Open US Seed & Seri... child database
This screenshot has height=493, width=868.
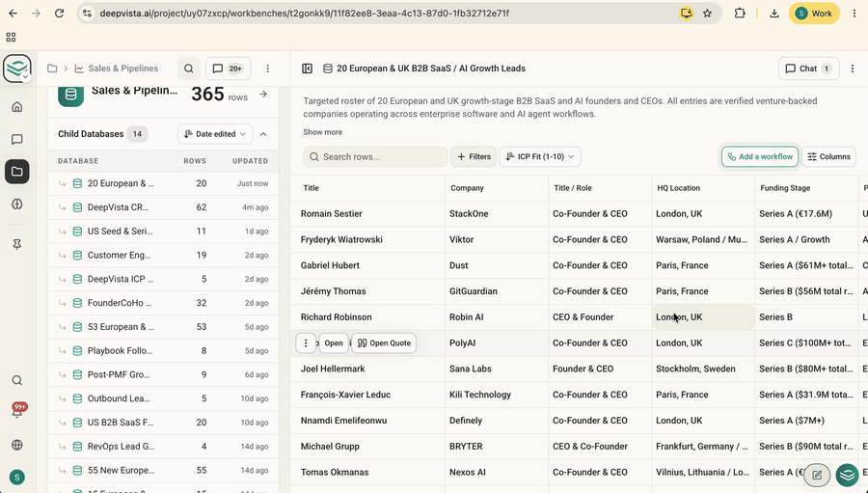163,231
